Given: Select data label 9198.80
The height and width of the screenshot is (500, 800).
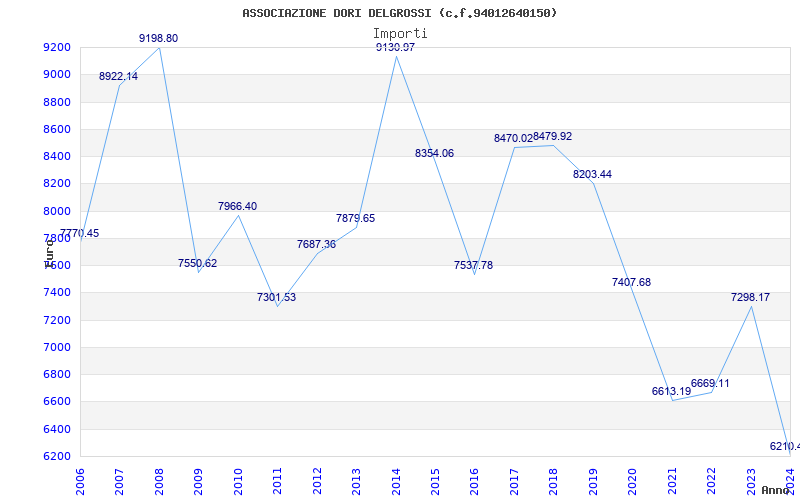Looking at the screenshot, I should tap(159, 38).
